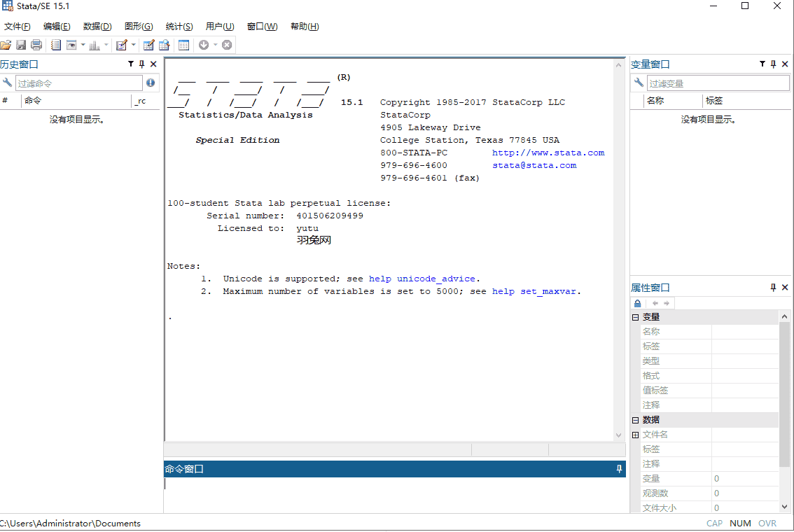Image resolution: width=794 pixels, height=532 pixels.
Task: Expand the 文件名 property entry
Action: pyautogui.click(x=636, y=434)
